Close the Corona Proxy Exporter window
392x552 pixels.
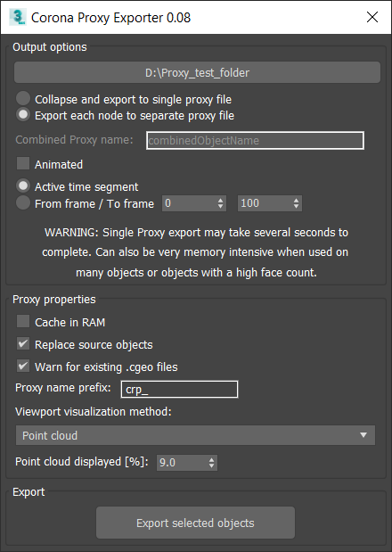coord(372,17)
